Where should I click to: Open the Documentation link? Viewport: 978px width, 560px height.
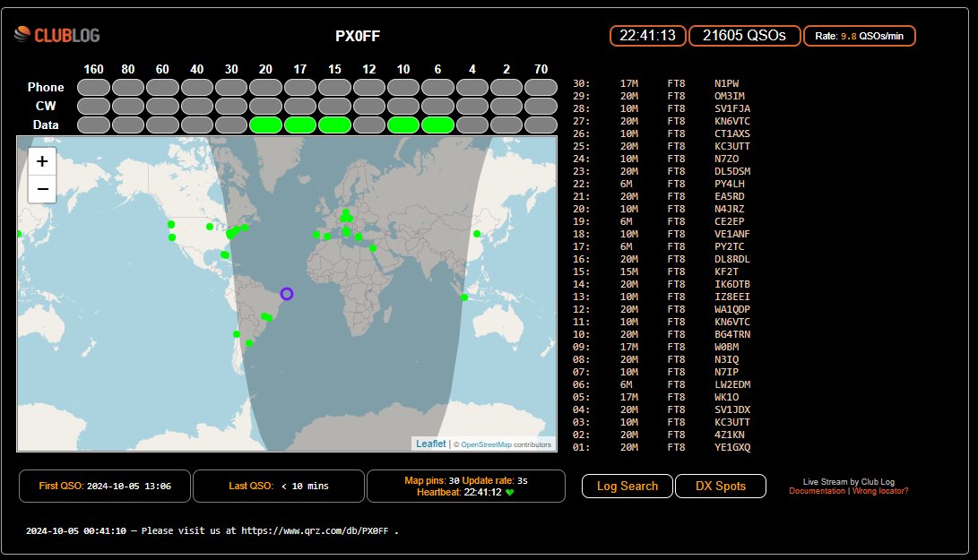click(817, 491)
